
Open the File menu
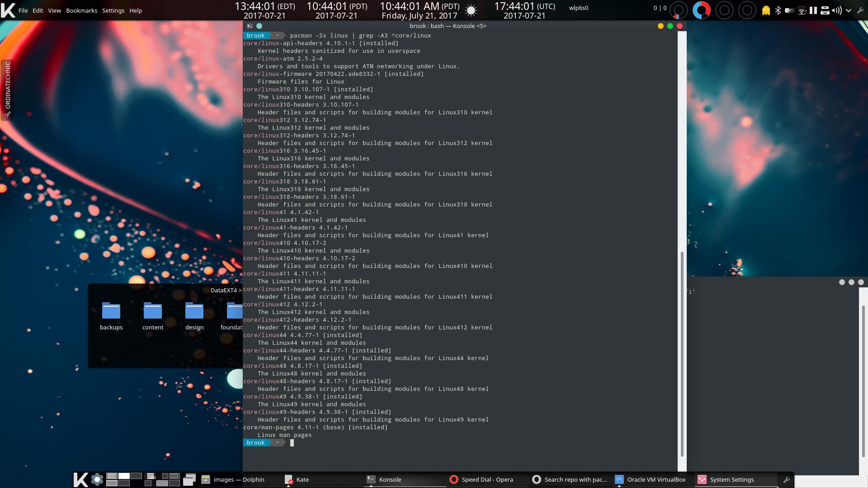coord(23,10)
